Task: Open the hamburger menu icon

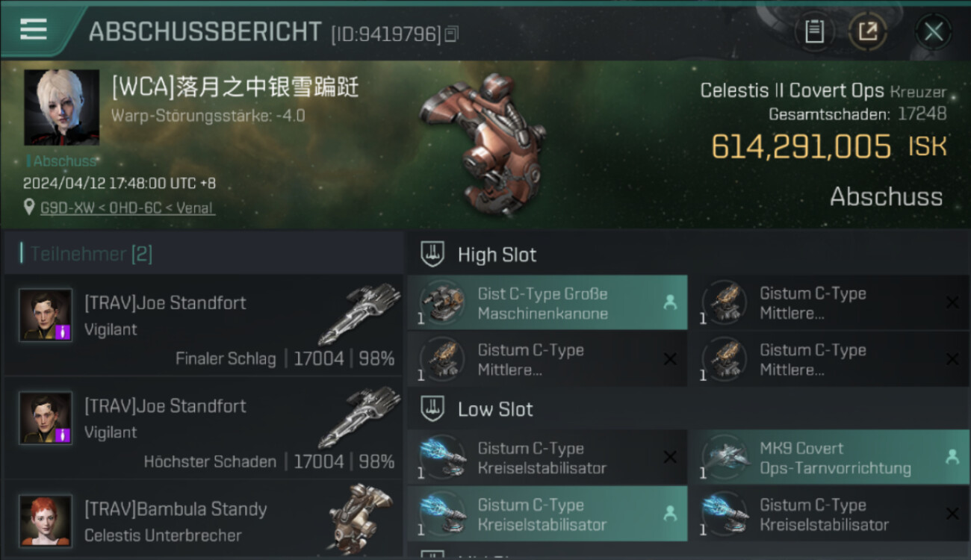Action: point(34,29)
